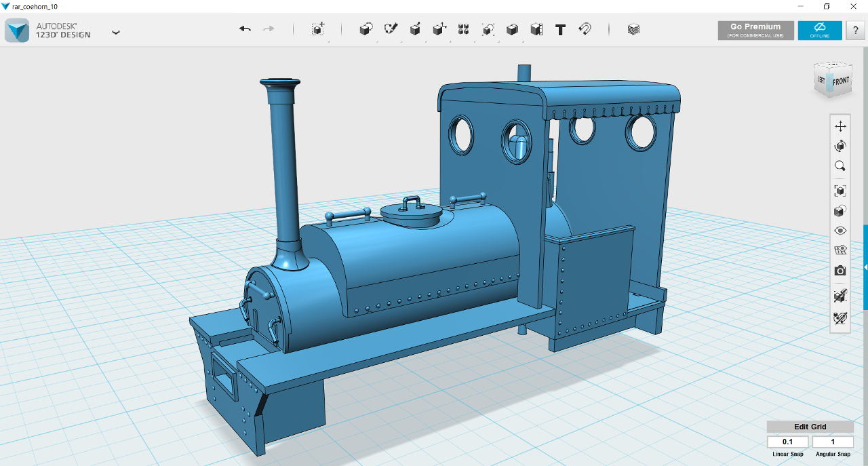Toggle grid visibility icon in navigation bar
Screen dimensions: 868x466
coord(840,250)
